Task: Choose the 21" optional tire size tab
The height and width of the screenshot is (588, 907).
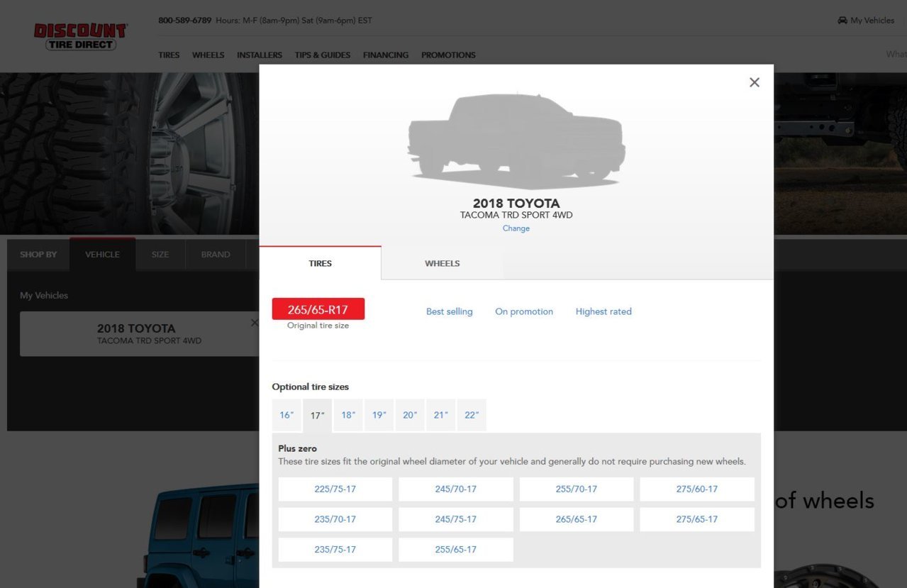Action: 441,415
